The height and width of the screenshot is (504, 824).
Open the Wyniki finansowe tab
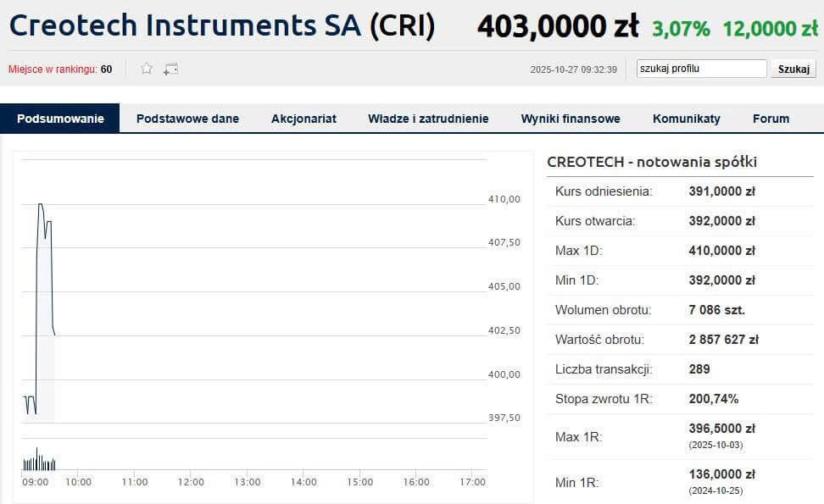[571, 119]
